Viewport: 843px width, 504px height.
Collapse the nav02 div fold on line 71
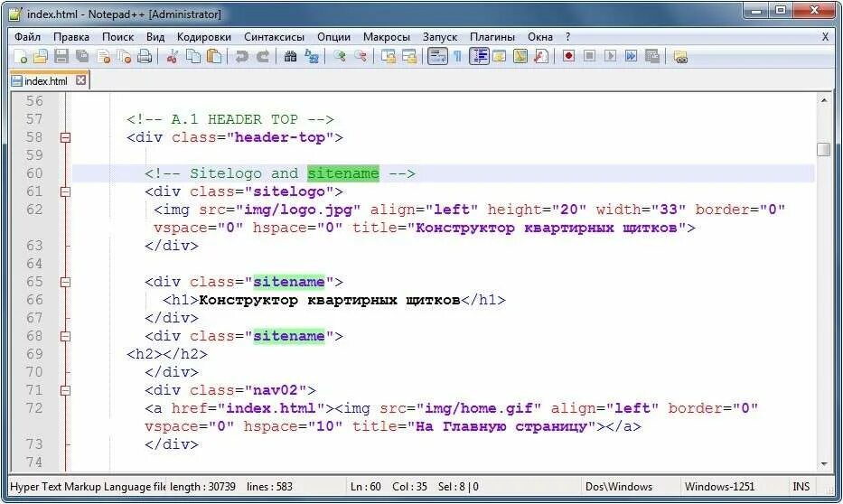pos(66,390)
